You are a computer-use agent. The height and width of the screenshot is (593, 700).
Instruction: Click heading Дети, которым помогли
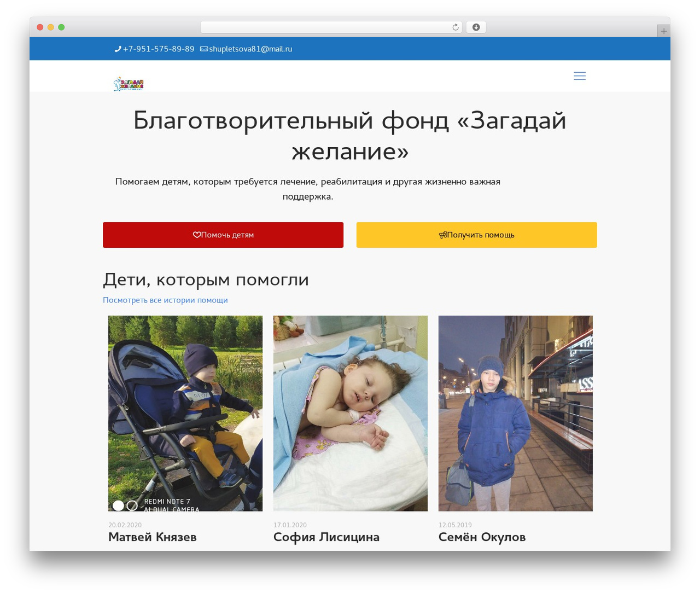click(x=206, y=280)
